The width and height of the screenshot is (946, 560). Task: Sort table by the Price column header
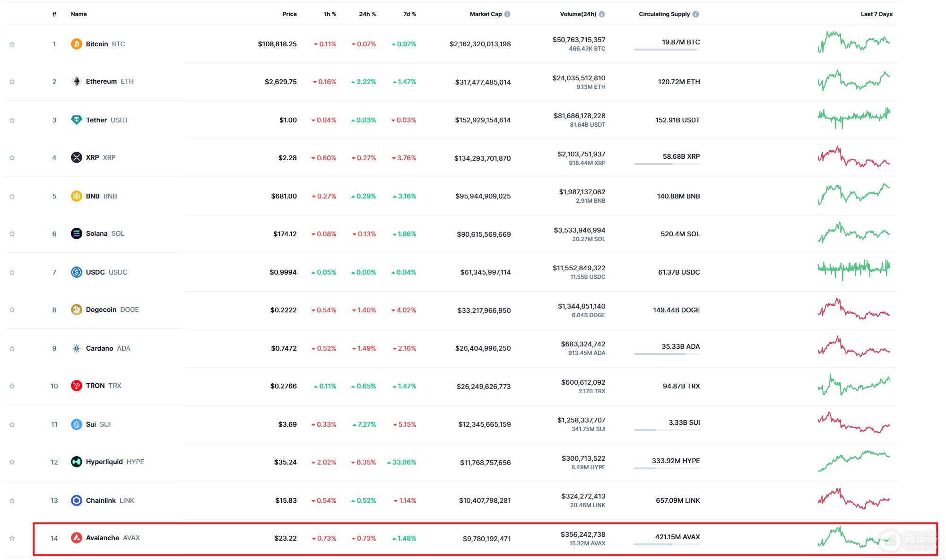coord(289,14)
